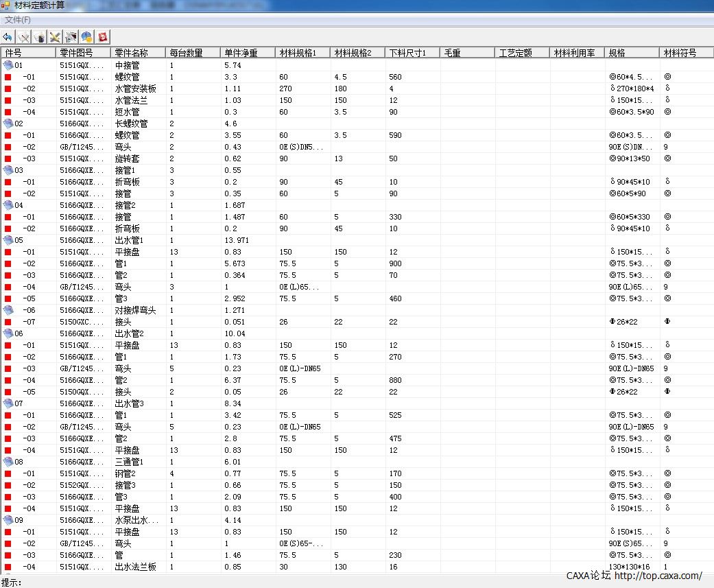The width and height of the screenshot is (714, 588).
Task: Click assembly icon of row 05 出水管1
Action: point(8,240)
